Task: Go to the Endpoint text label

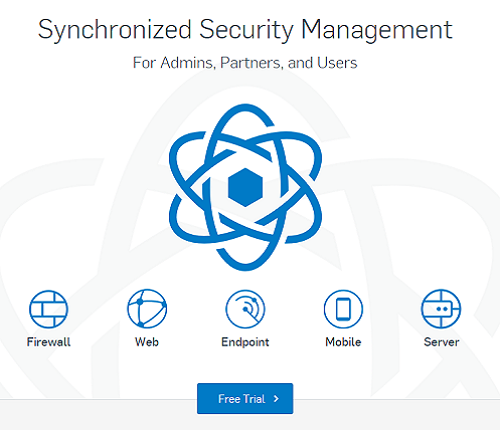Action: pyautogui.click(x=245, y=342)
